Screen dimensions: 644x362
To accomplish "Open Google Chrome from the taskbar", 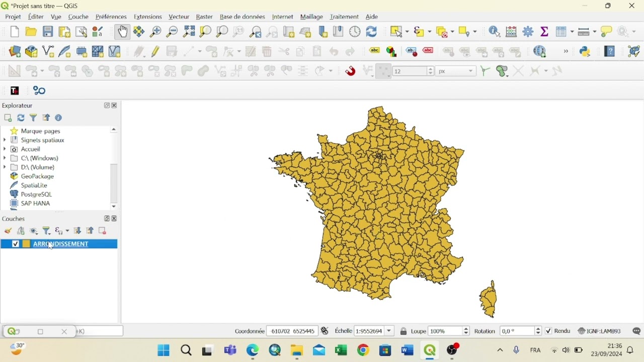I will tap(363, 351).
